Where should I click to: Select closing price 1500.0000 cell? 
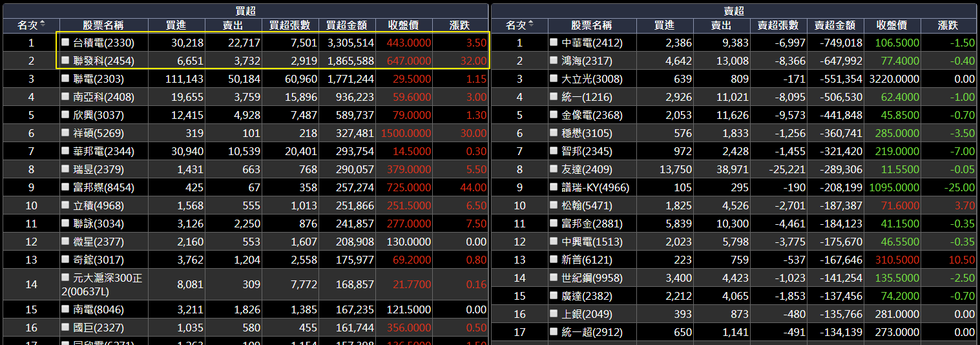coord(404,133)
